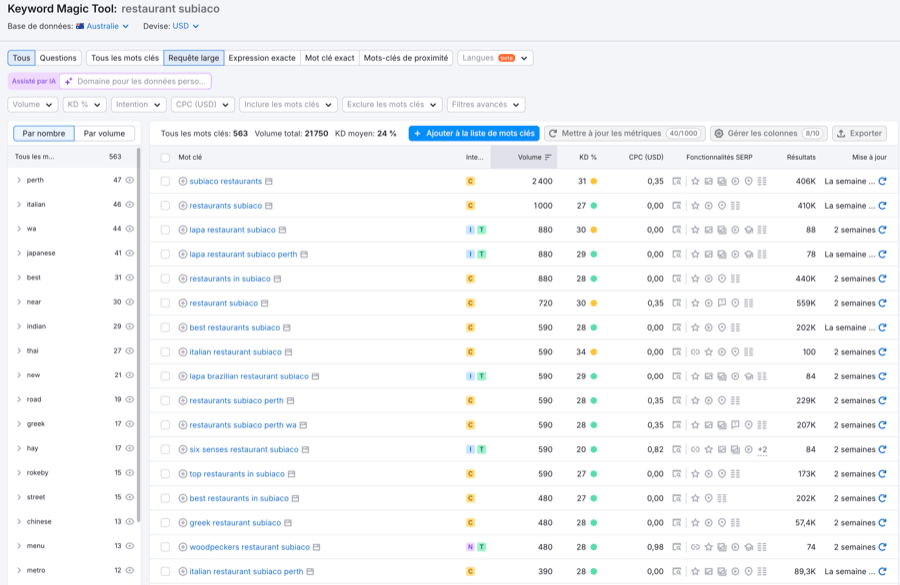Click yellow KD dot for subiaco restaurants
This screenshot has height=585, width=900.
[594, 181]
